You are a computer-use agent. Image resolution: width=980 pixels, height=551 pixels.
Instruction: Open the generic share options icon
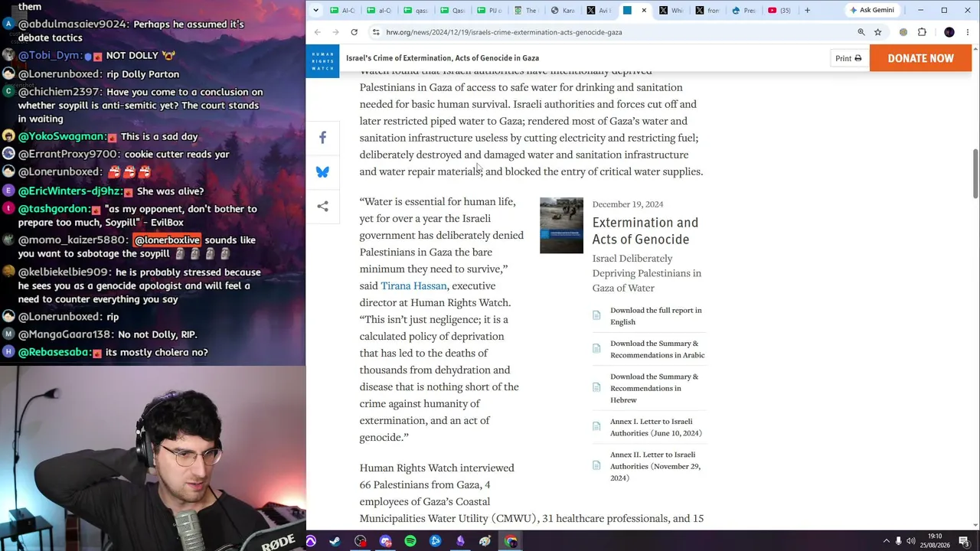pyautogui.click(x=322, y=207)
